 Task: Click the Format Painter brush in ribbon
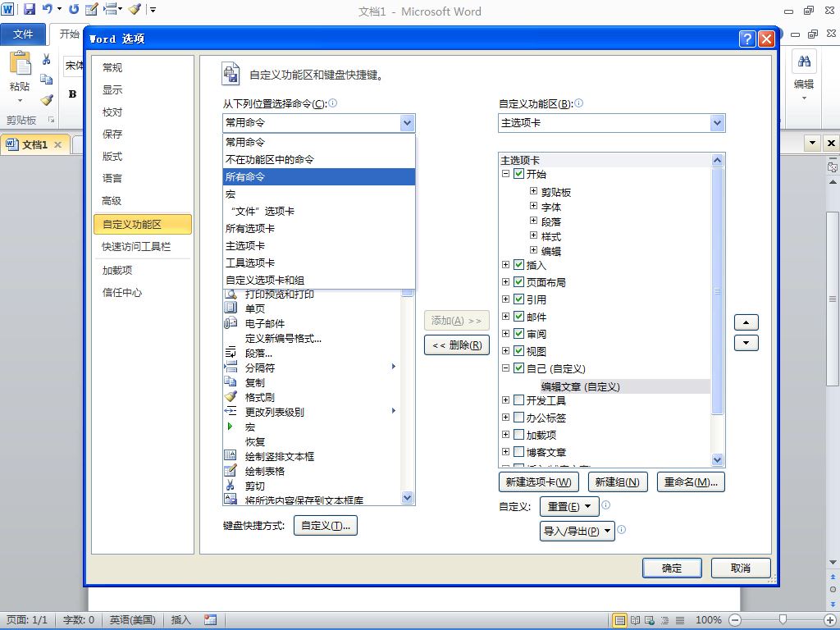click(x=47, y=99)
